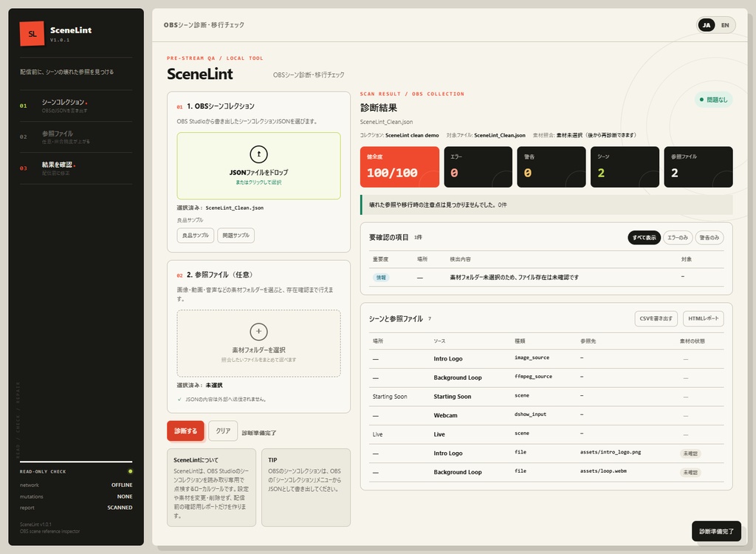
Task: Open the HTMLレポート button
Action: [704, 318]
